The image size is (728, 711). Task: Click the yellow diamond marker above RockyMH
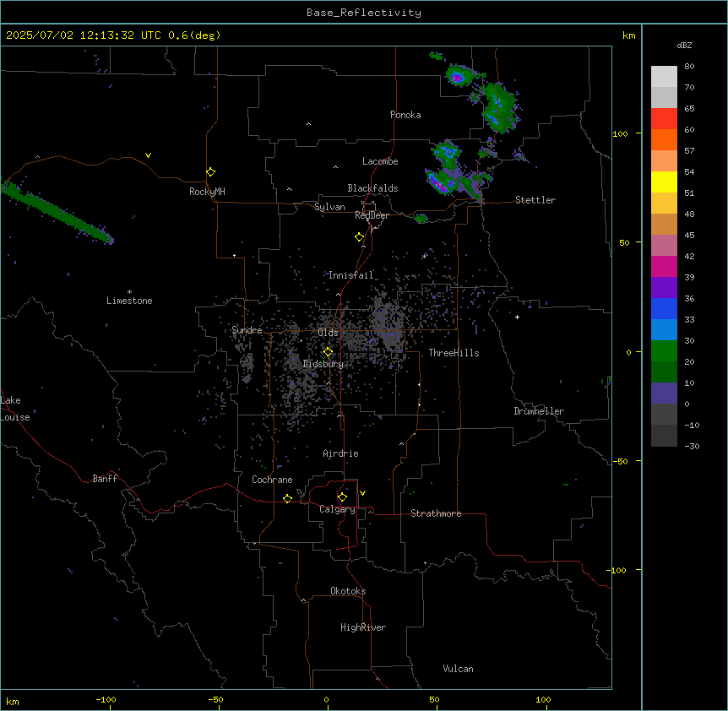(x=211, y=172)
